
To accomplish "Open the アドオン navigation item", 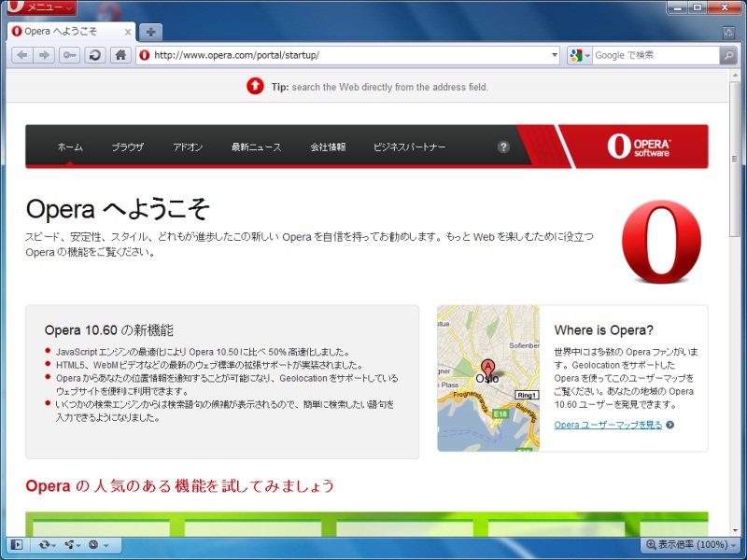I will coord(188,147).
